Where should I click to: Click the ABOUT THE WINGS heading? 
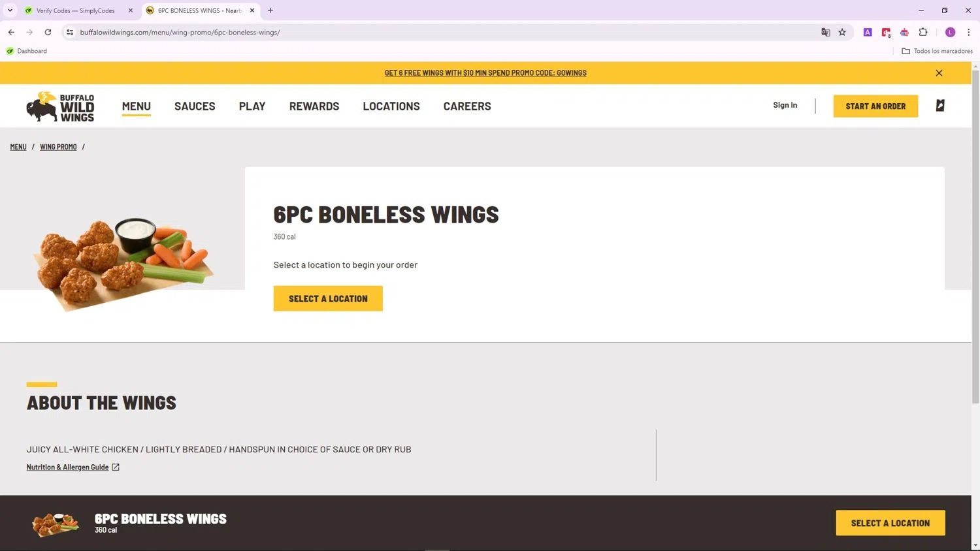101,403
